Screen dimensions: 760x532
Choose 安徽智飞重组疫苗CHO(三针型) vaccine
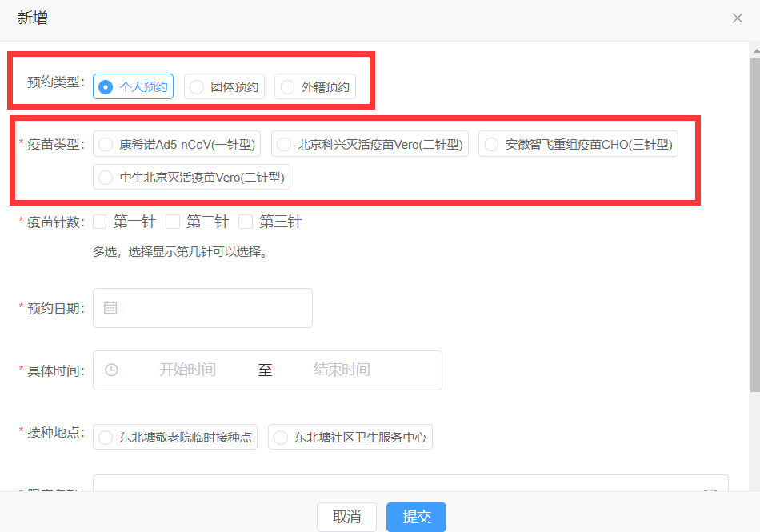(x=578, y=144)
